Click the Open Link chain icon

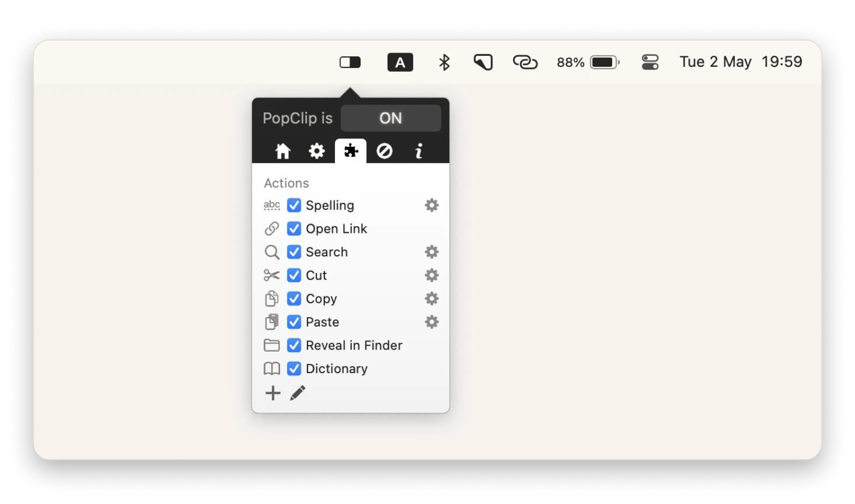pos(272,228)
